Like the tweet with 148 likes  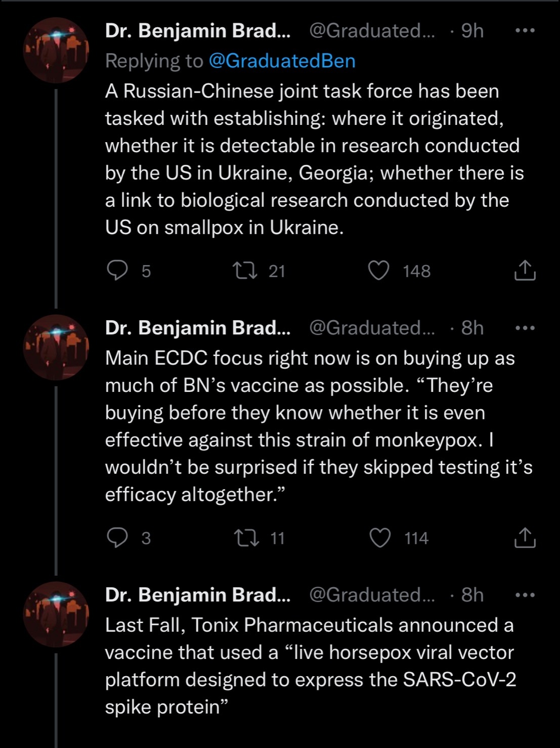(378, 271)
